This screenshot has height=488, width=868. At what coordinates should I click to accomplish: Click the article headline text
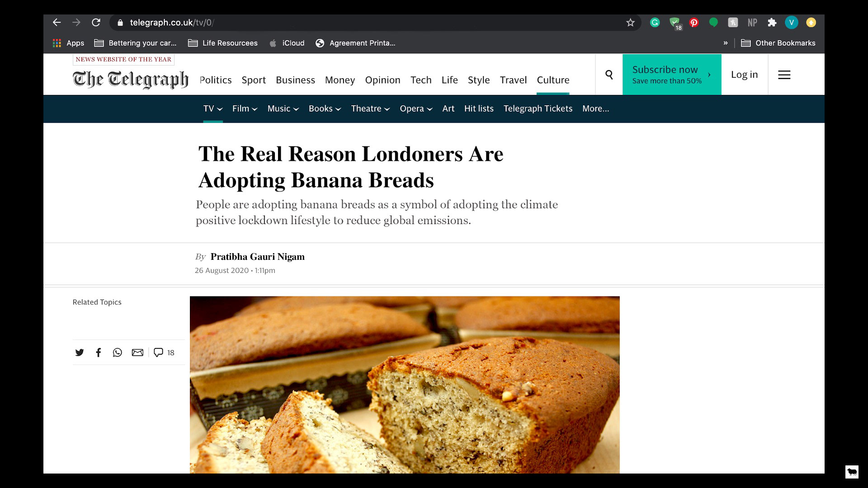tap(351, 167)
